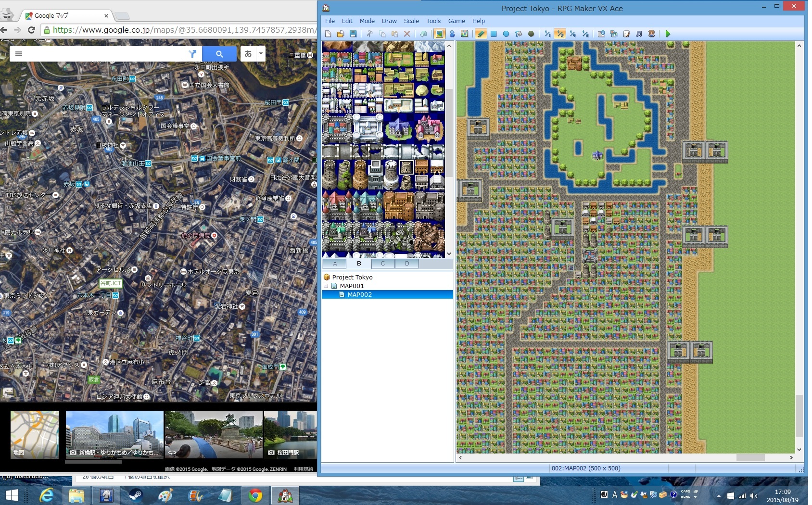Click the Google Maps directions icon
Image resolution: width=812 pixels, height=505 pixels.
(193, 54)
